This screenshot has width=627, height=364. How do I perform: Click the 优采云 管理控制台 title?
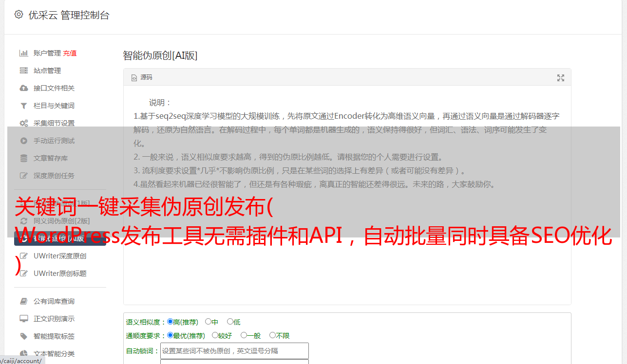pos(69,15)
